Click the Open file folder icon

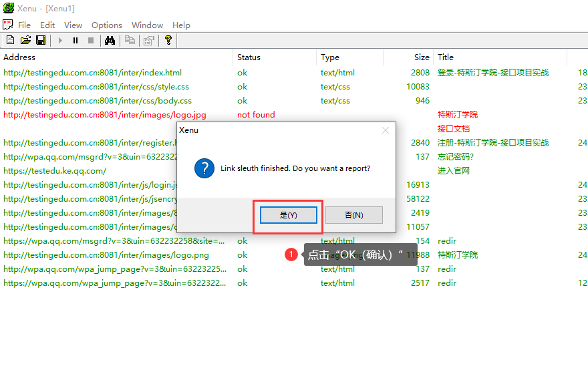25,40
